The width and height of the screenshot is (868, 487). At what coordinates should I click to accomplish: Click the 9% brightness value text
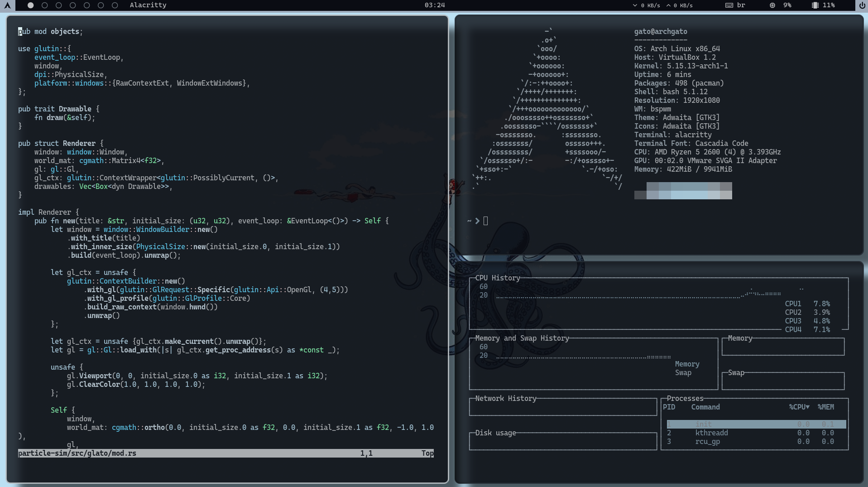(x=787, y=5)
